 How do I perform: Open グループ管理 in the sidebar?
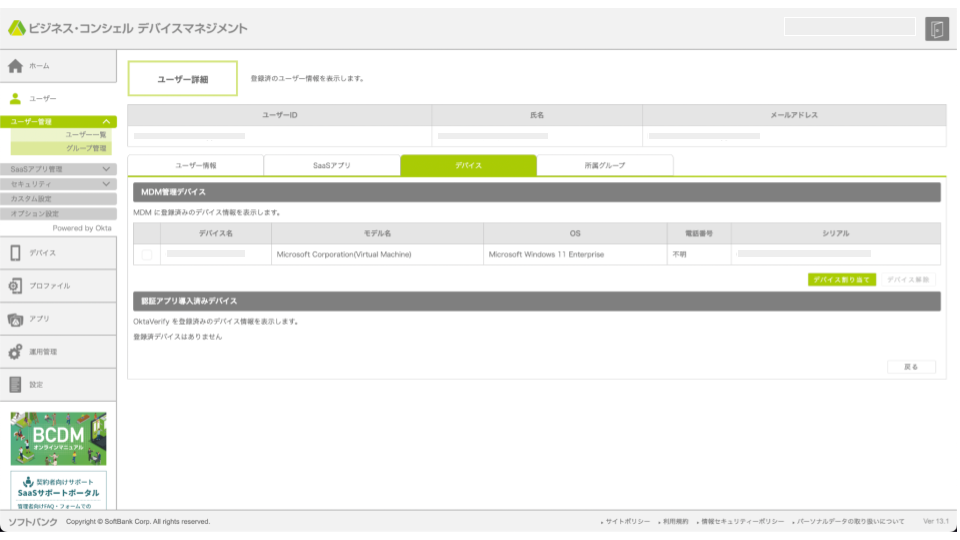(86, 148)
